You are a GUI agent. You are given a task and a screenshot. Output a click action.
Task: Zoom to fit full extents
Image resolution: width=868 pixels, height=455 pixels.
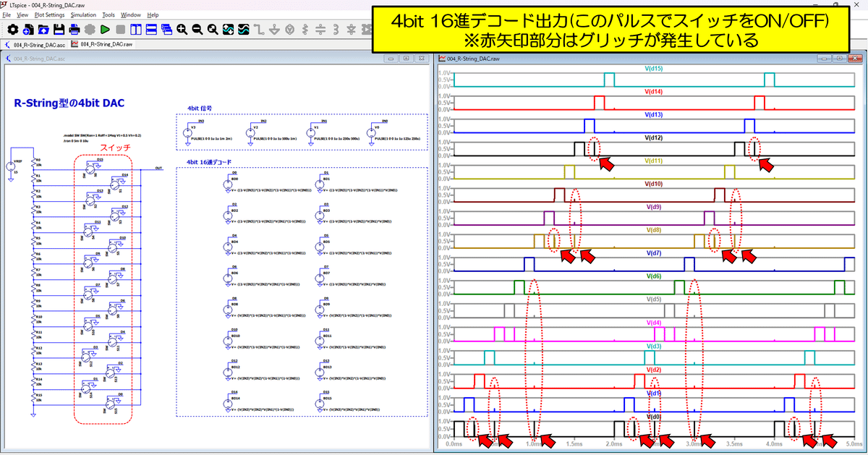point(211,29)
